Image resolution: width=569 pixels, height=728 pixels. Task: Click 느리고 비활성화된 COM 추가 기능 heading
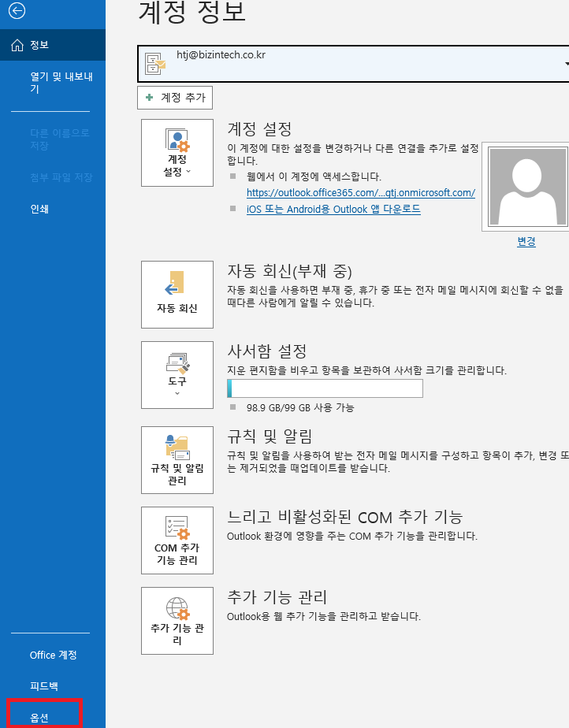345,517
